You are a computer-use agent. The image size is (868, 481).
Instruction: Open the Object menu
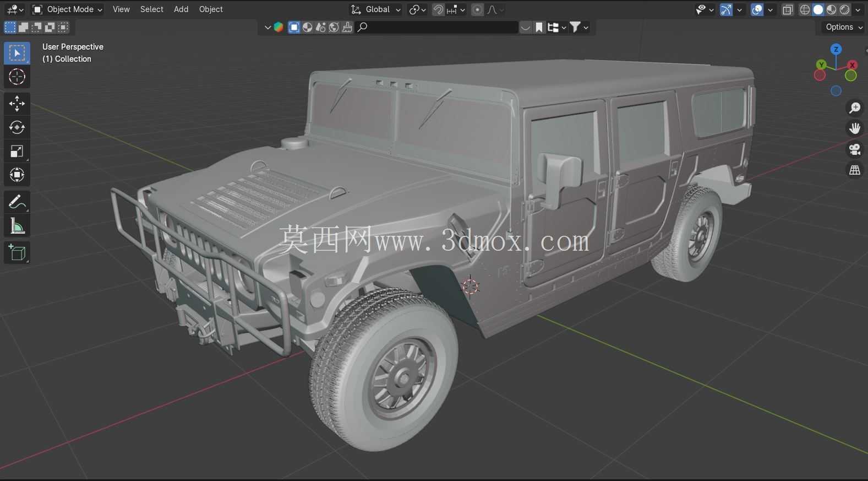(211, 9)
